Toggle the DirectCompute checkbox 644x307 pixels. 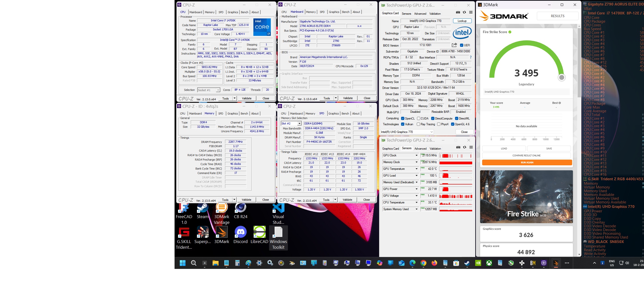(x=433, y=119)
